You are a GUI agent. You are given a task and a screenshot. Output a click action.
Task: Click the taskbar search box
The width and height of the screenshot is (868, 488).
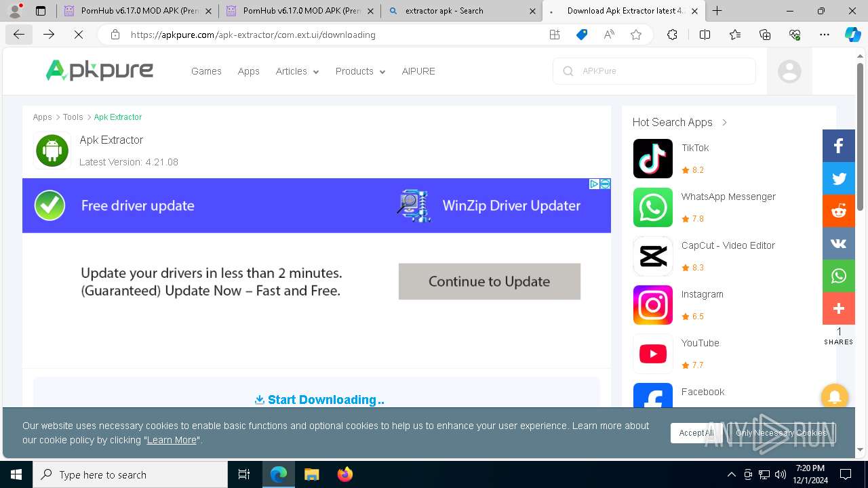coord(130,474)
